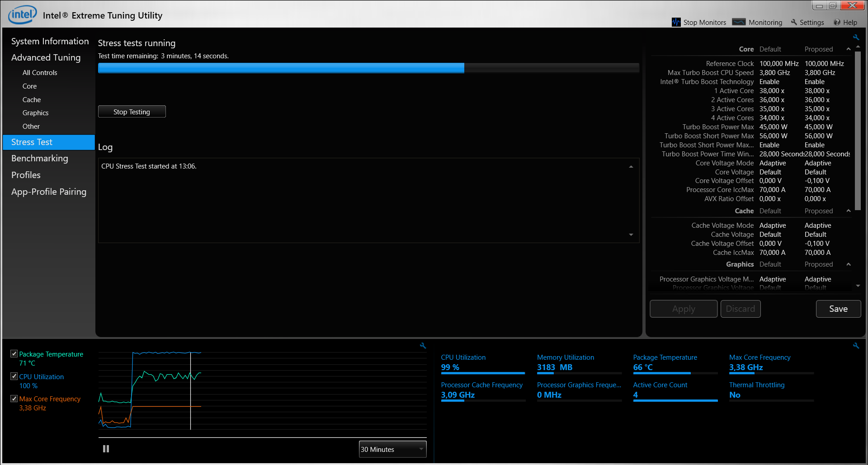868x465 pixels.
Task: Click the CPU Utilization monitor tile
Action: 483,364
